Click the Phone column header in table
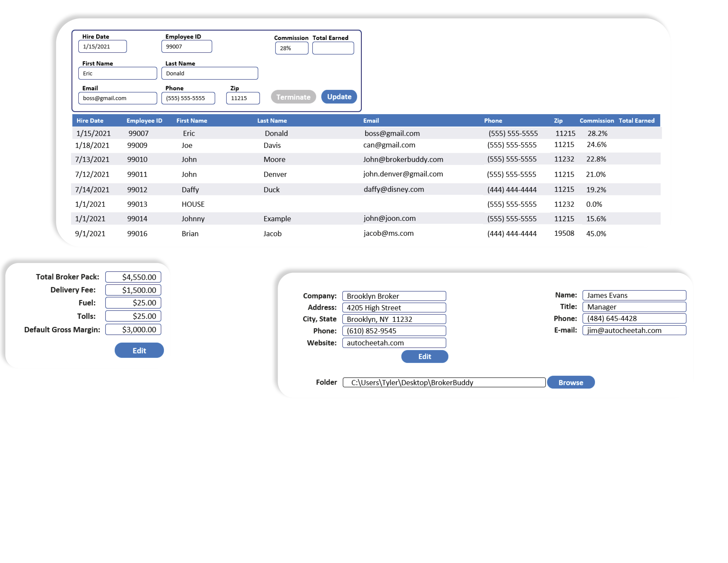The image size is (728, 563). point(493,121)
